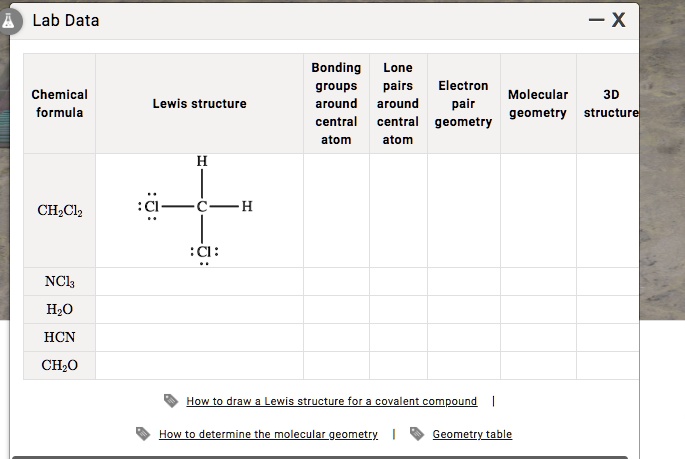Click the CH2Cl2 molecular geometry cell
685x459 pixels.
coord(538,211)
